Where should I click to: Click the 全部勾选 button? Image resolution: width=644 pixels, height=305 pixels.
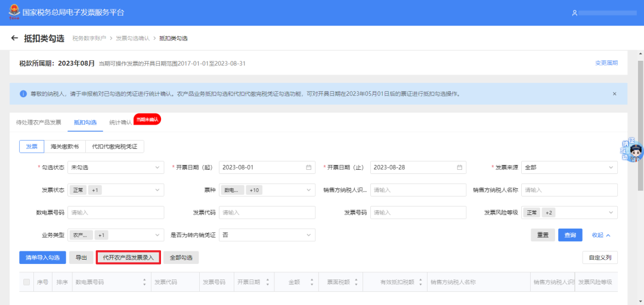(x=181, y=258)
